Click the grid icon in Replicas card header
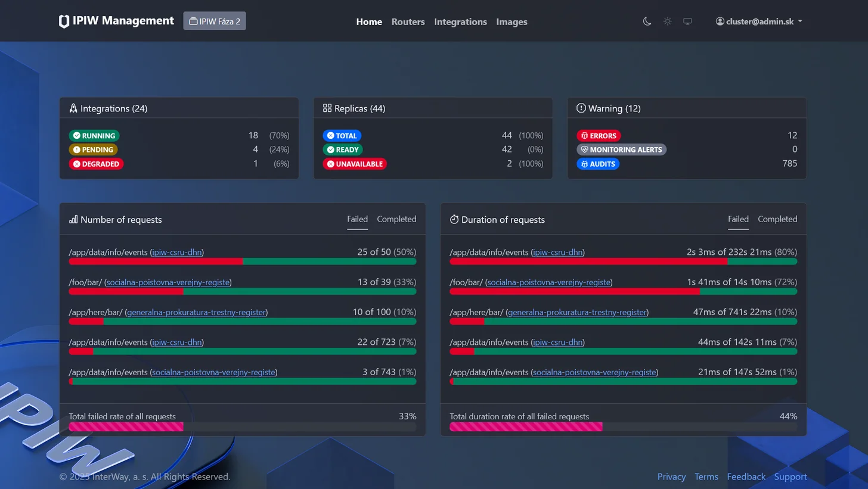868x489 pixels. [x=327, y=108]
